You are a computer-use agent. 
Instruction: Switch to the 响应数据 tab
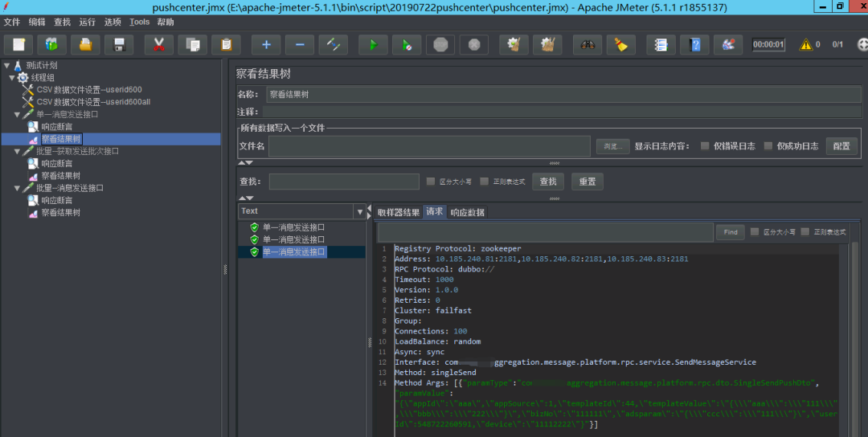click(467, 212)
